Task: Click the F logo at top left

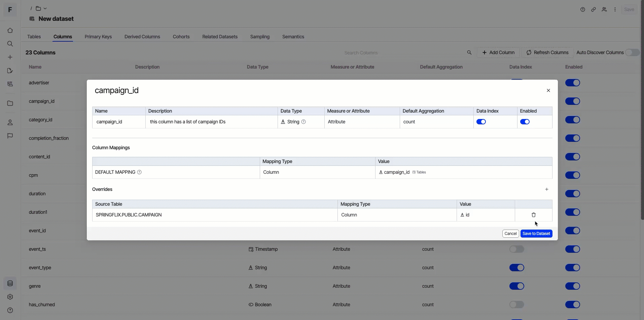Action: 10,10
